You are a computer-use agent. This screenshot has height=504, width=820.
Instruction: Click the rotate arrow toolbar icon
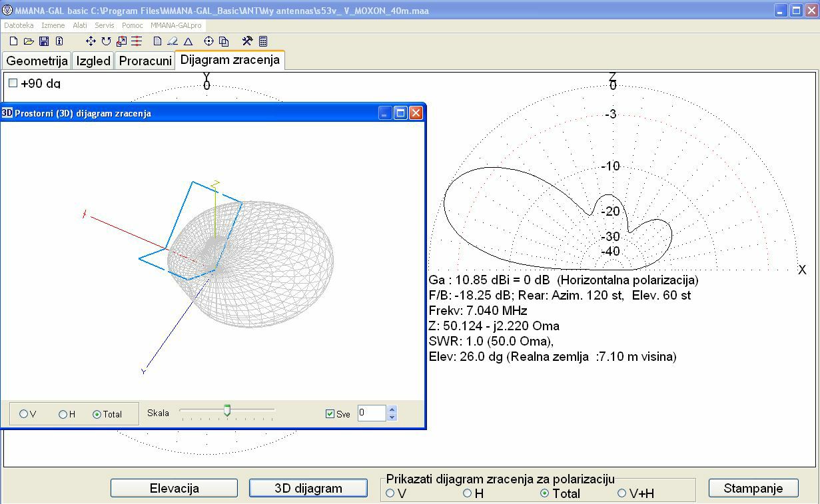click(x=106, y=41)
